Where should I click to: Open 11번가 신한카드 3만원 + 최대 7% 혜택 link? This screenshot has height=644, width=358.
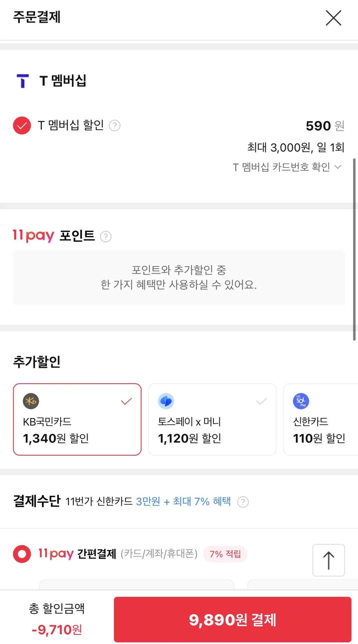click(x=183, y=502)
